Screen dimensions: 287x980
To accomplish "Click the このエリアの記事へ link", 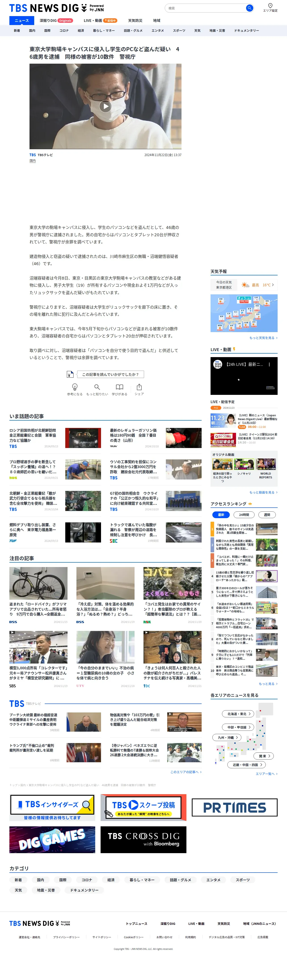I will (186, 772).
